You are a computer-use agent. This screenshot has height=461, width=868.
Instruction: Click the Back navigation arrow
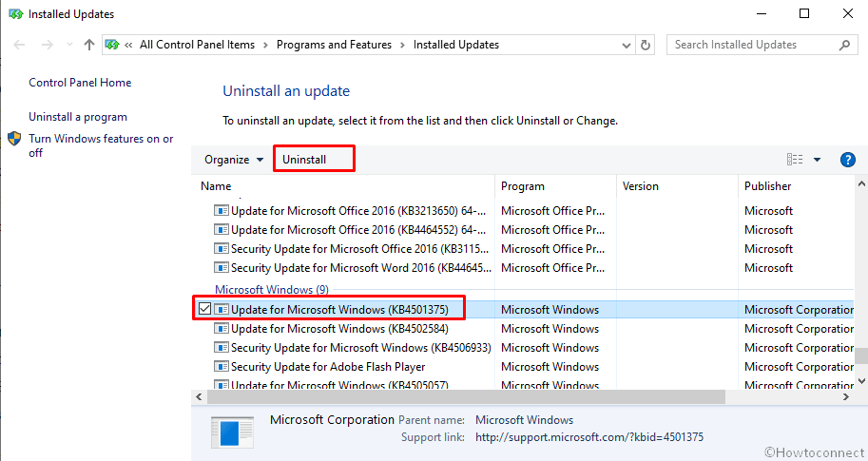(19, 45)
